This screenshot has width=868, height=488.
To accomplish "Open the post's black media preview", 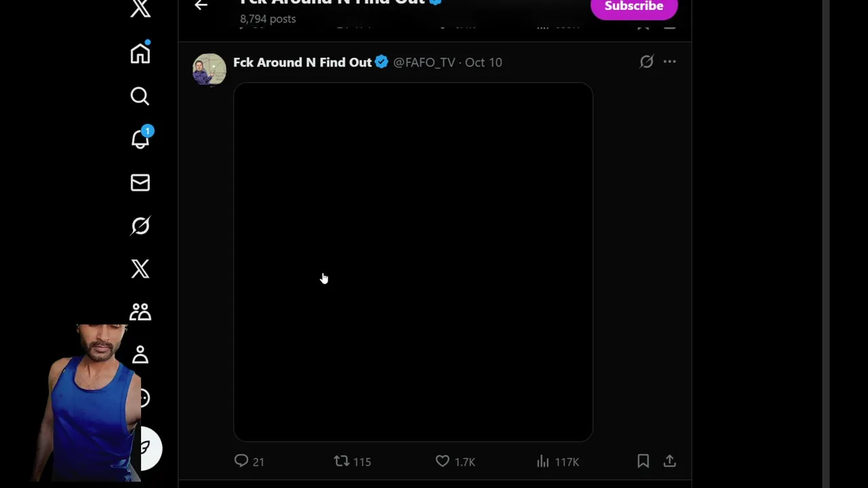I will pyautogui.click(x=413, y=262).
